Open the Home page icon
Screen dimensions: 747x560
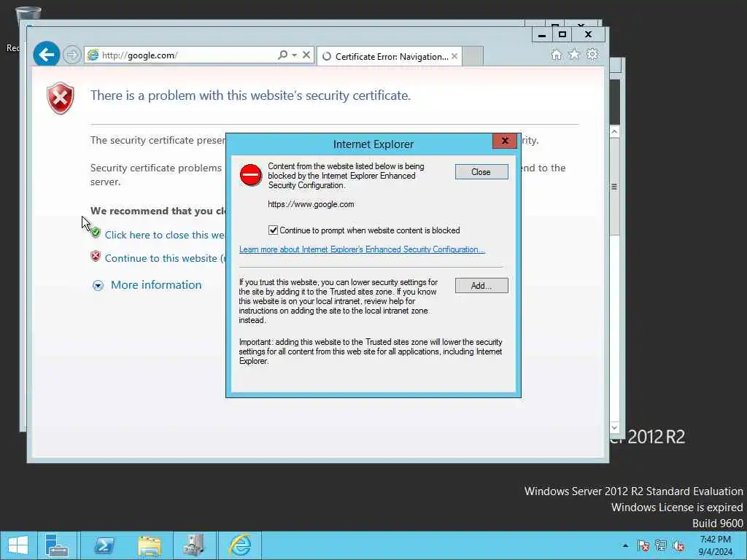click(556, 55)
